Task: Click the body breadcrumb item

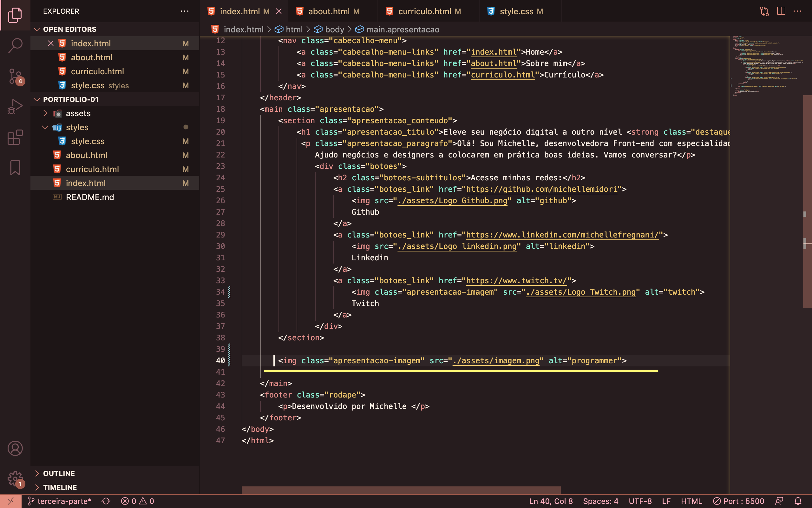Action: (329, 30)
